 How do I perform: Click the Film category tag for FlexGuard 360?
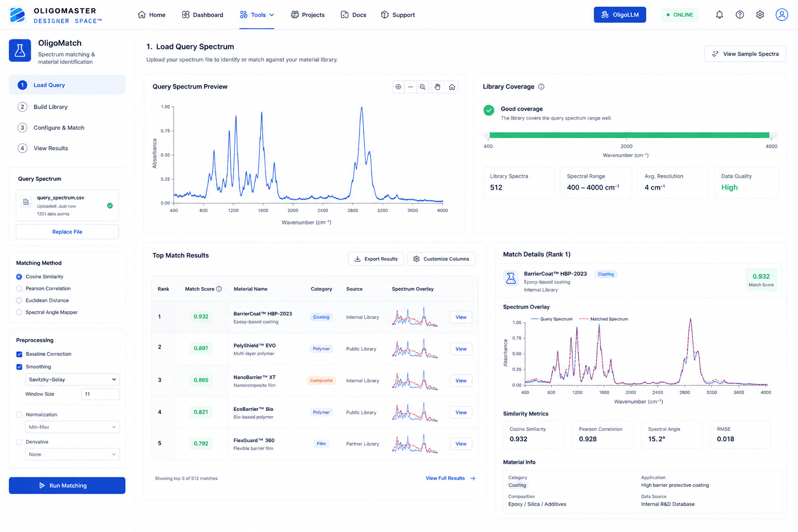321,444
